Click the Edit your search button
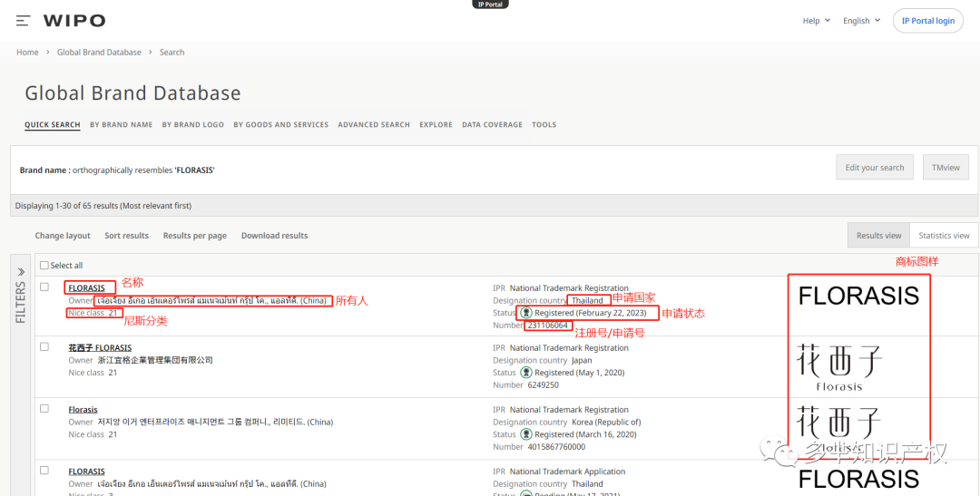The width and height of the screenshot is (980, 496). coord(874,168)
